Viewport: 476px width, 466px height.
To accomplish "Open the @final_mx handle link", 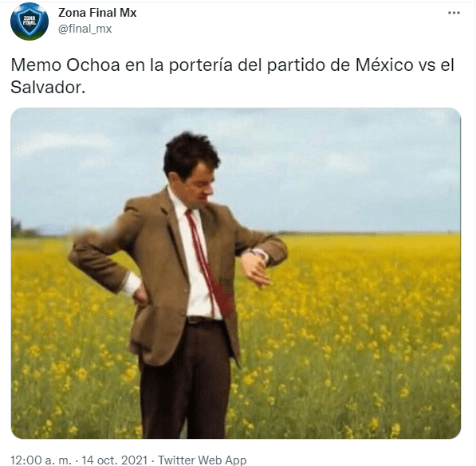I will tap(85, 29).
